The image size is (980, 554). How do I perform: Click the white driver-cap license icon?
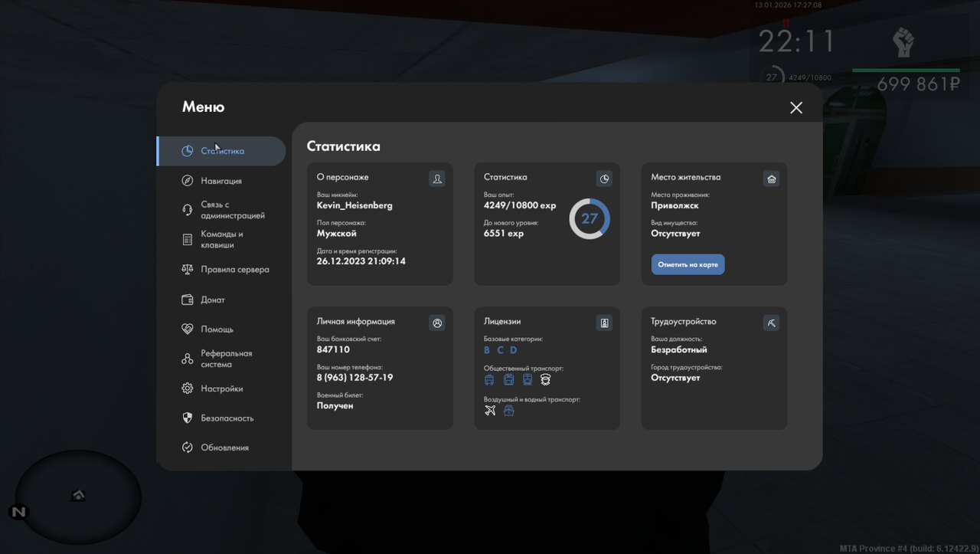coord(545,379)
